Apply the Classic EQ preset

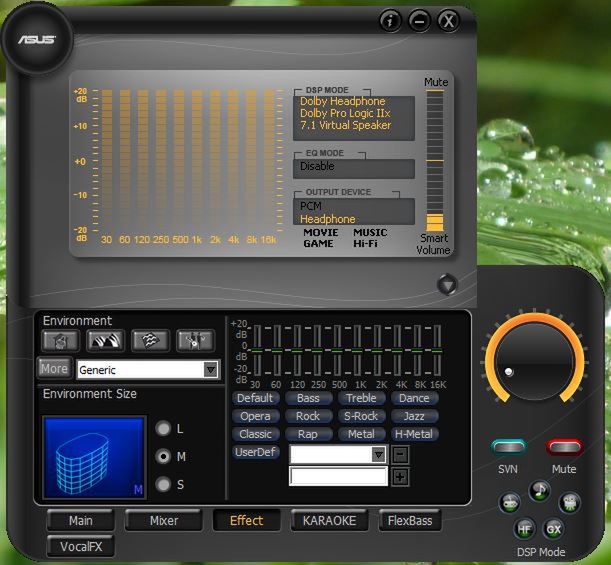click(x=255, y=434)
